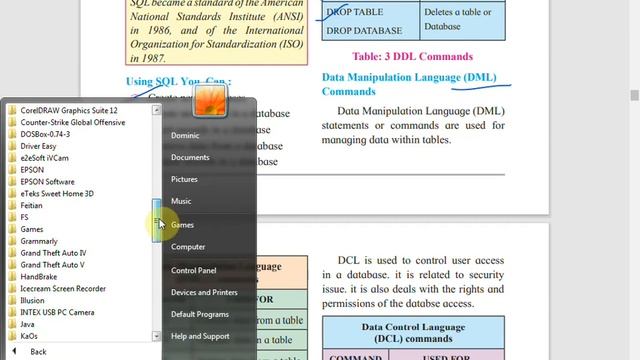Click the Icecream Screen Recorder folder icon
The width and height of the screenshot is (640, 360).
click(x=12, y=288)
